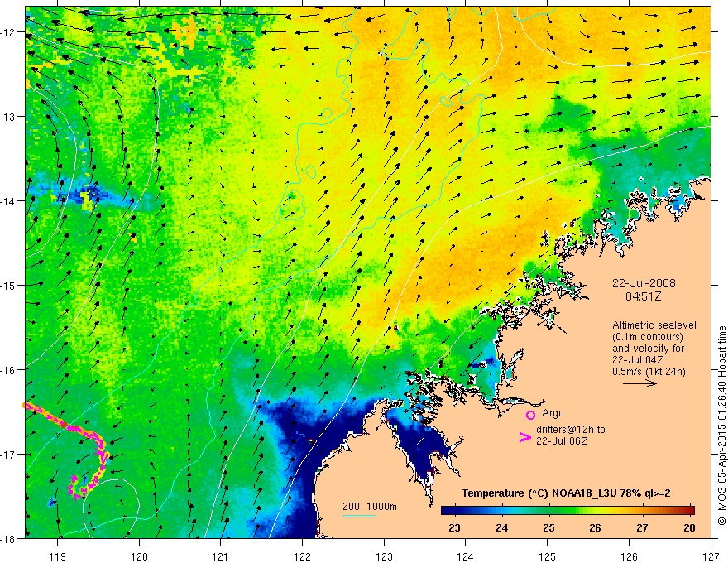Image resolution: width=728 pixels, height=563 pixels.
Task: Click the "Temperature (°C) NOAA18_L3U 78% ql>=2" title
Action: coord(566,493)
